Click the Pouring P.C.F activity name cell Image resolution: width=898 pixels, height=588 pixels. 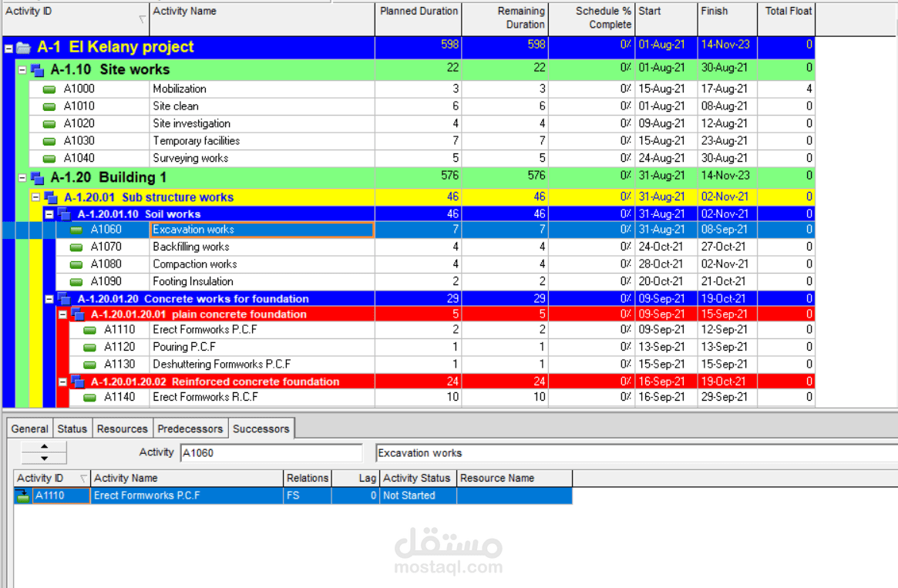point(262,348)
